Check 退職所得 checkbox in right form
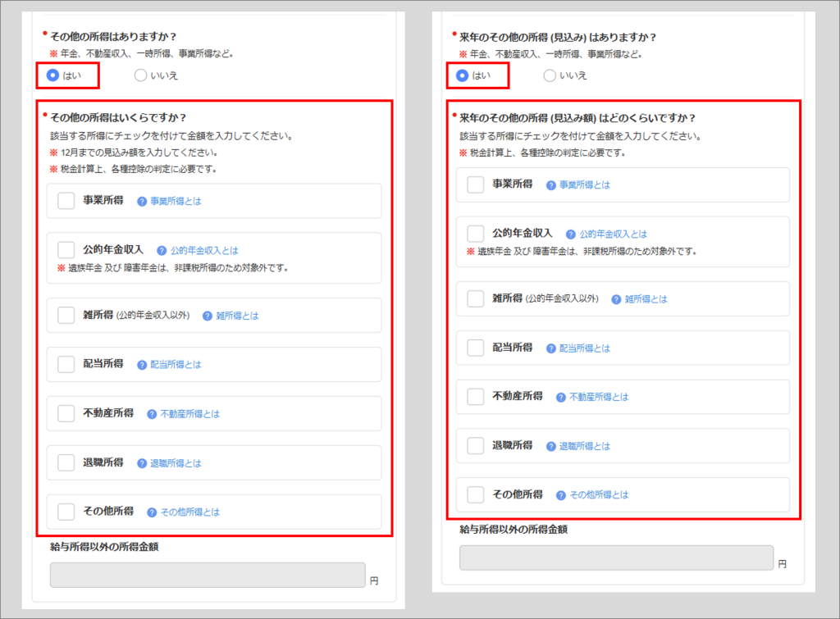 click(x=475, y=445)
